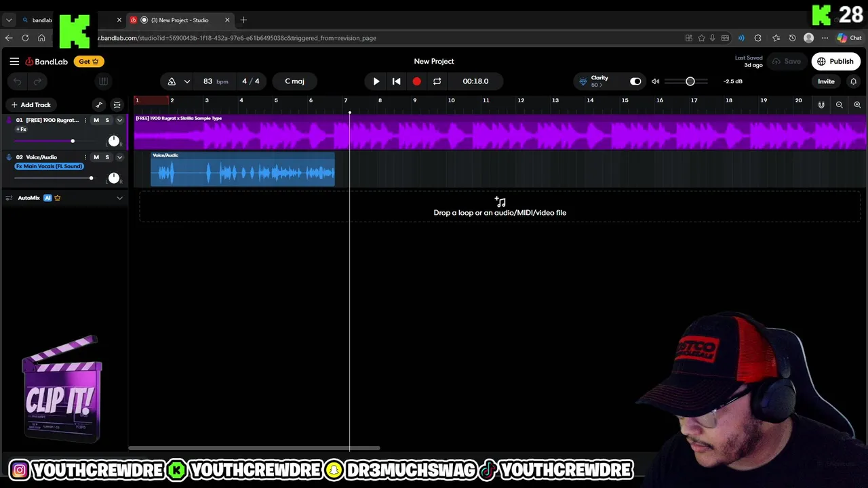Start playback with the Play button
Image resolution: width=868 pixels, height=488 pixels.
376,81
